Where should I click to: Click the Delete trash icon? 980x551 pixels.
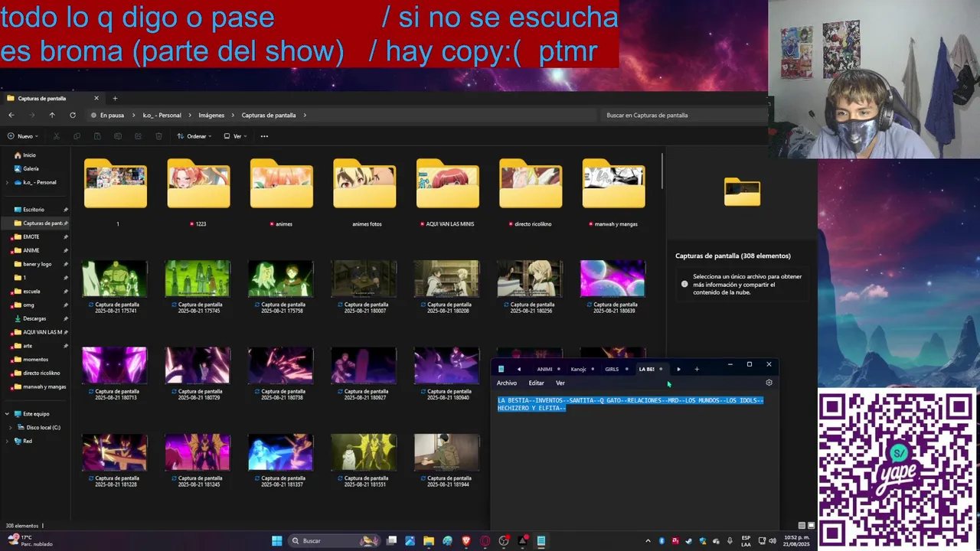pos(158,136)
